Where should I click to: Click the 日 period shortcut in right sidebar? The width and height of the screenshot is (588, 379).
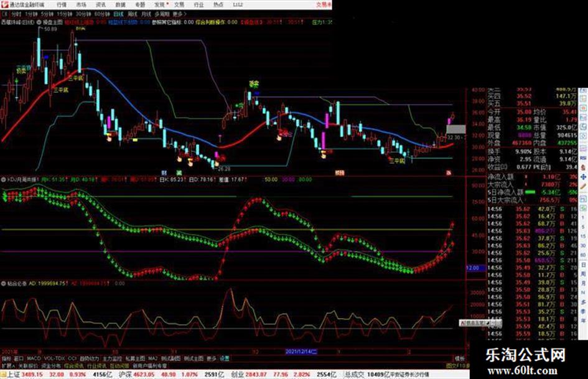coord(583,264)
